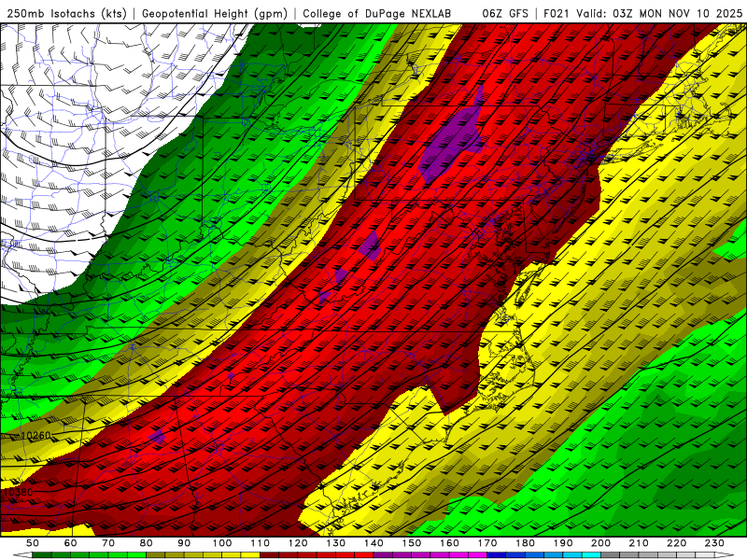Click the '250mb Isotachs (kts)' title text
Image resolution: width=747 pixels, height=560 pixels.
click(66, 14)
